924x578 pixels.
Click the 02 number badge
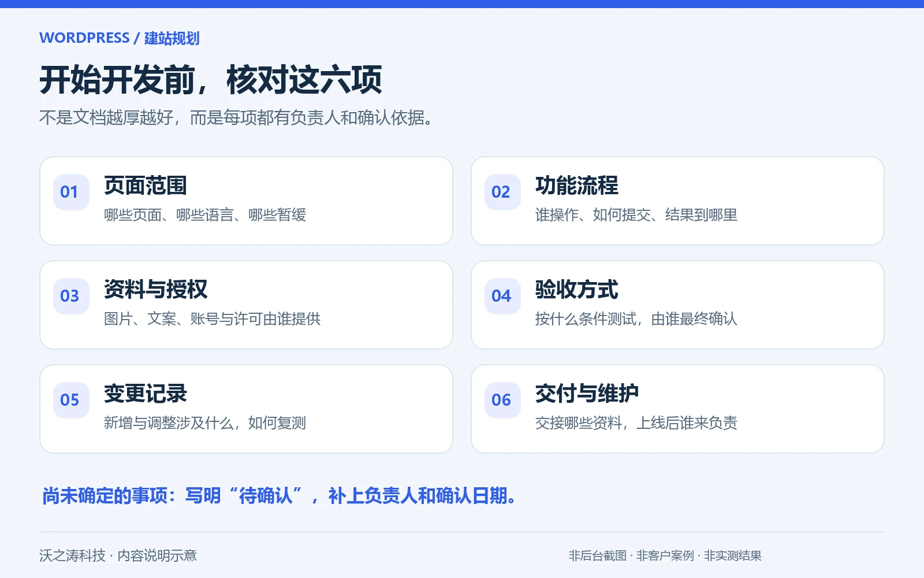[502, 192]
